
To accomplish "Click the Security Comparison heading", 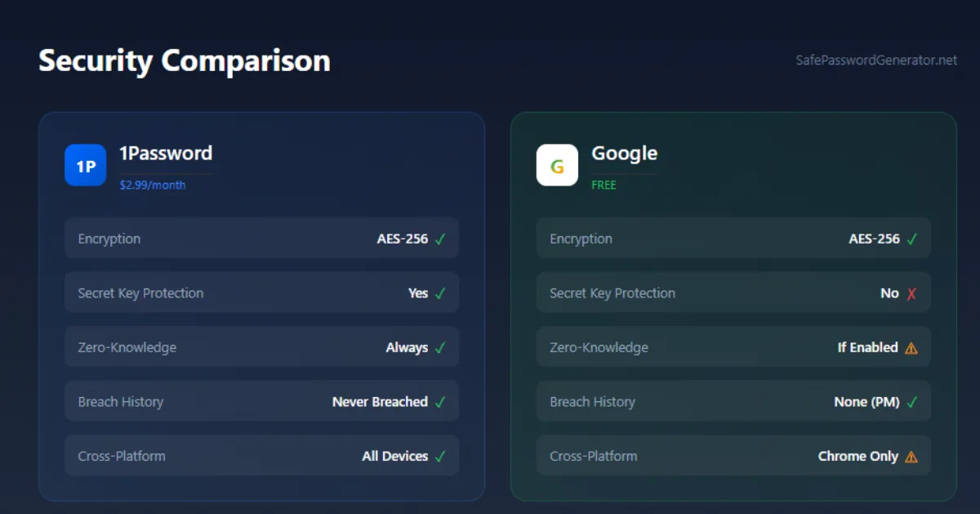I will click(x=185, y=60).
